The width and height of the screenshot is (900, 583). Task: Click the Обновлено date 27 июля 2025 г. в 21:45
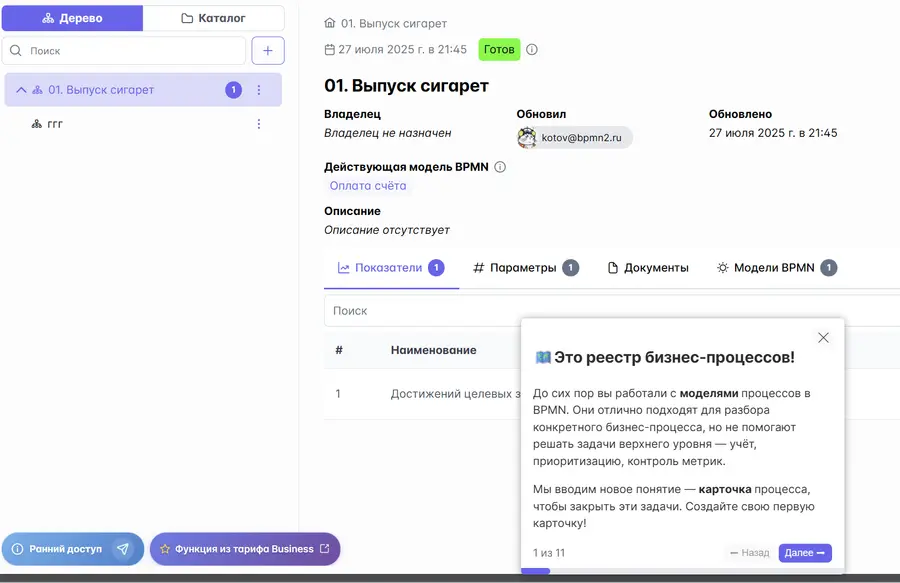pos(773,133)
